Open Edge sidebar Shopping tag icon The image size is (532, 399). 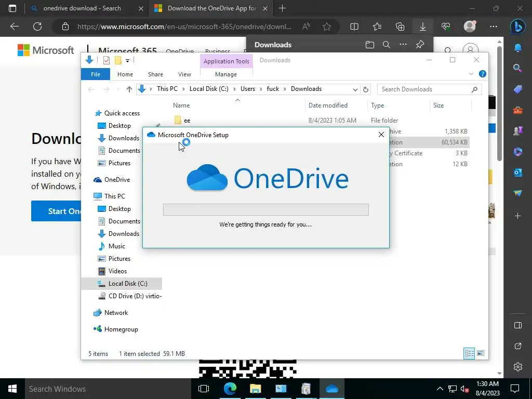518,89
